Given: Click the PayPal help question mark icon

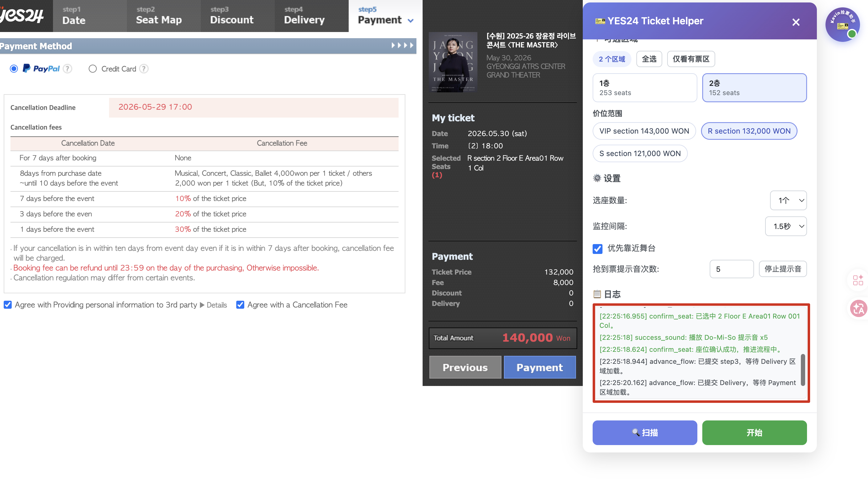Looking at the screenshot, I should point(67,69).
